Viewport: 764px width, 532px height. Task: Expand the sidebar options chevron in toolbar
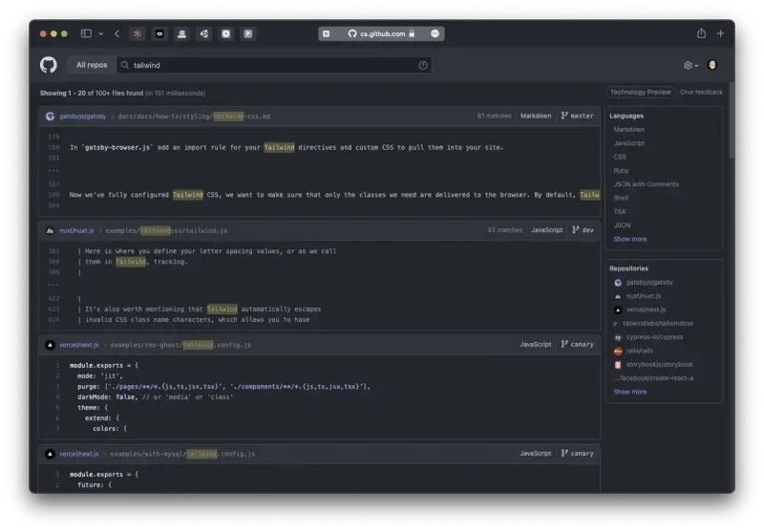(x=101, y=33)
